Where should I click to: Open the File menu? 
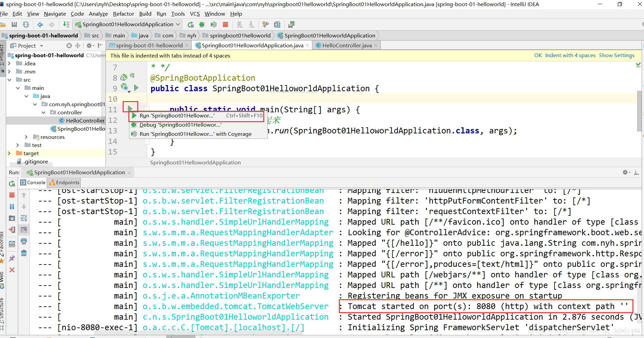(x=4, y=14)
